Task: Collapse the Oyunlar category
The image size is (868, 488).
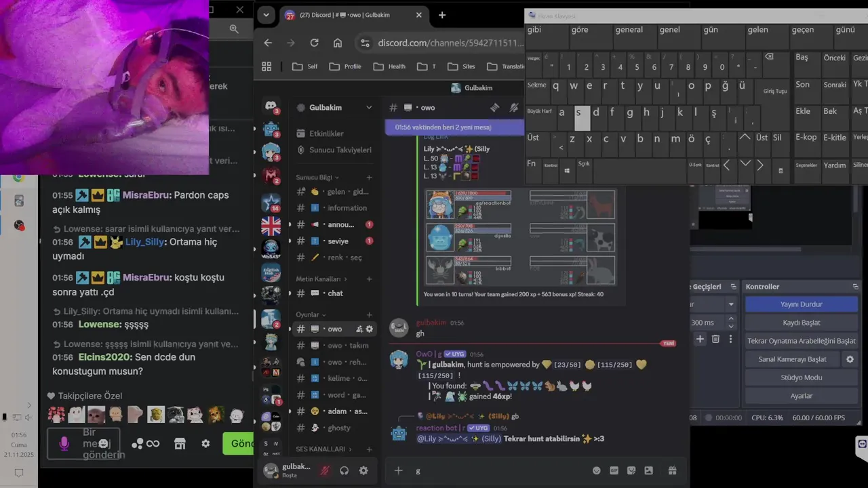Action: pos(311,314)
